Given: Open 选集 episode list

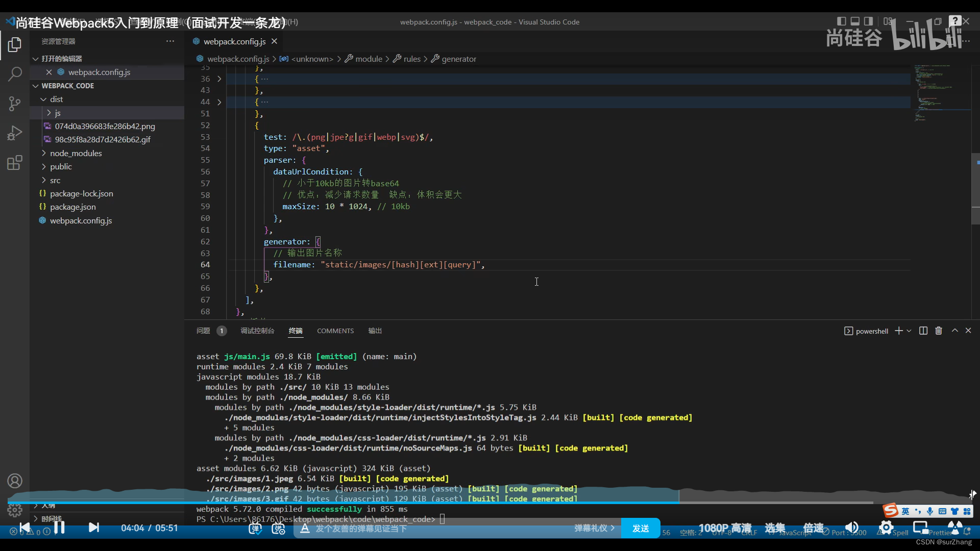Looking at the screenshot, I should 775,528.
